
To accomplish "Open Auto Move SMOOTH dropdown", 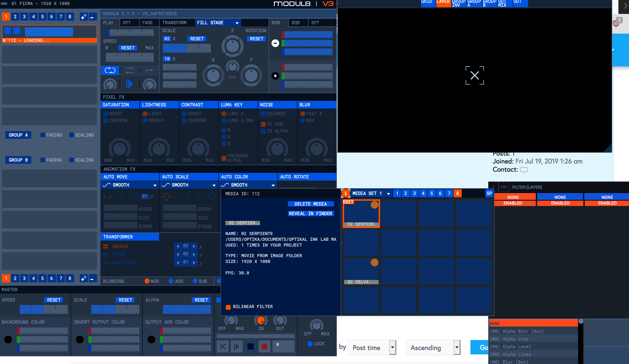I will 130,185.
